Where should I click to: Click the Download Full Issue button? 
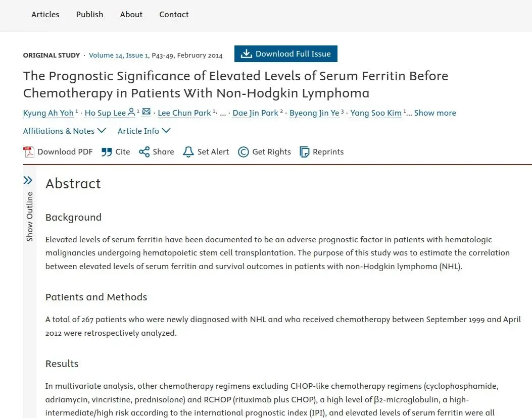point(285,54)
